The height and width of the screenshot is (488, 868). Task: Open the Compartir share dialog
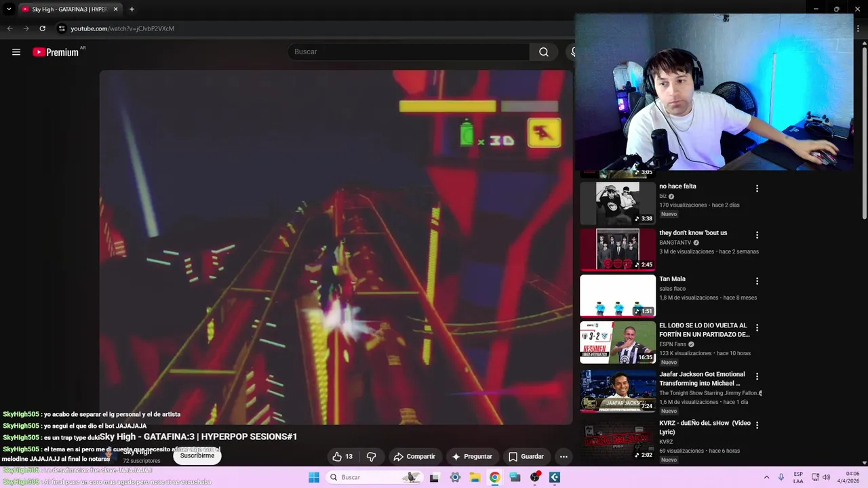click(x=414, y=457)
